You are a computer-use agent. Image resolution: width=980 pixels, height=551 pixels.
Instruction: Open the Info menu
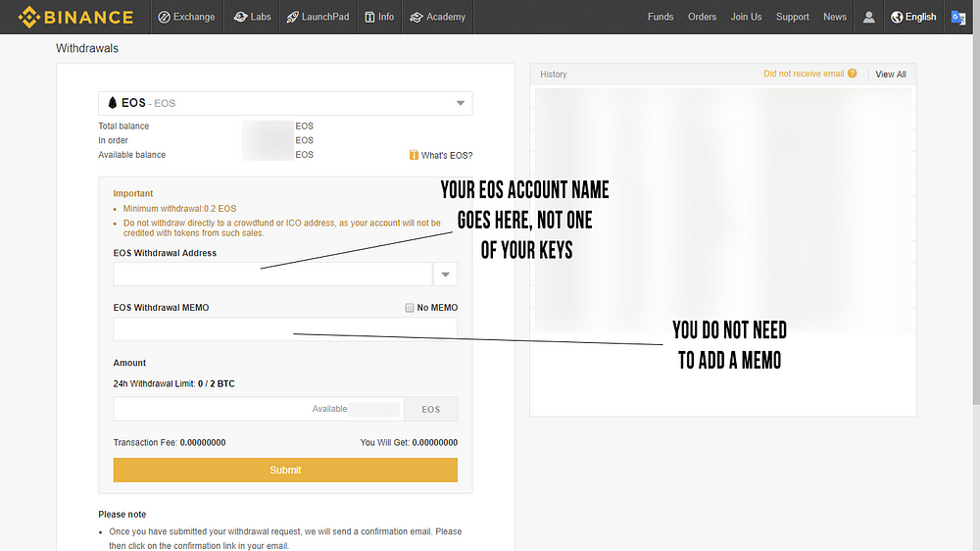[379, 17]
